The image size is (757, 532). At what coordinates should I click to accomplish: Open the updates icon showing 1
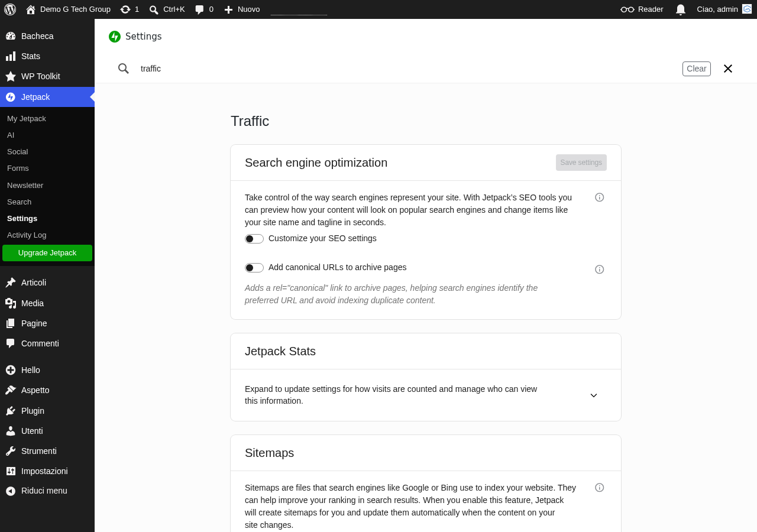[125, 9]
